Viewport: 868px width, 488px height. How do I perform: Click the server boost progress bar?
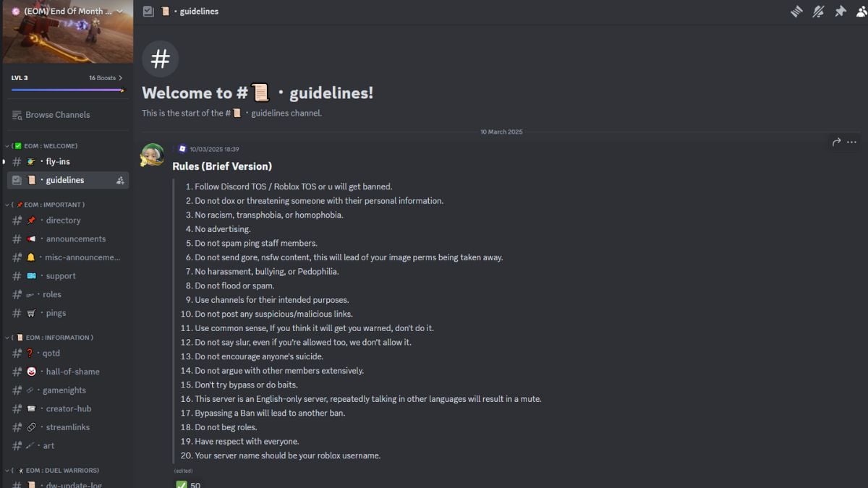(67, 90)
